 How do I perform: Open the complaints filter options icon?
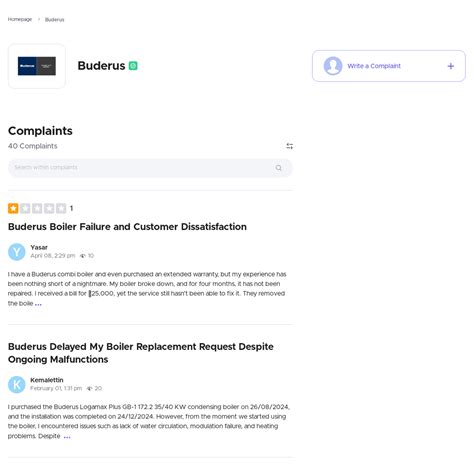[289, 146]
